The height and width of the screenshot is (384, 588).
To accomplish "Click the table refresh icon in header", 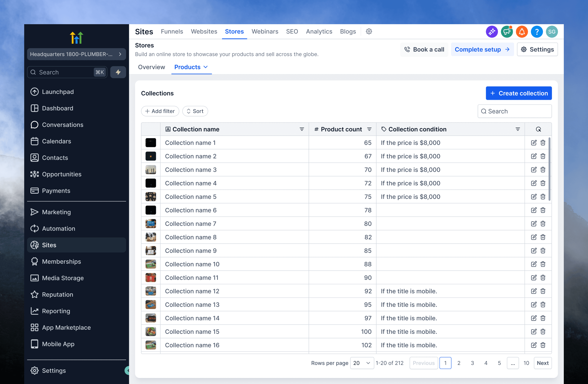I will tap(538, 129).
